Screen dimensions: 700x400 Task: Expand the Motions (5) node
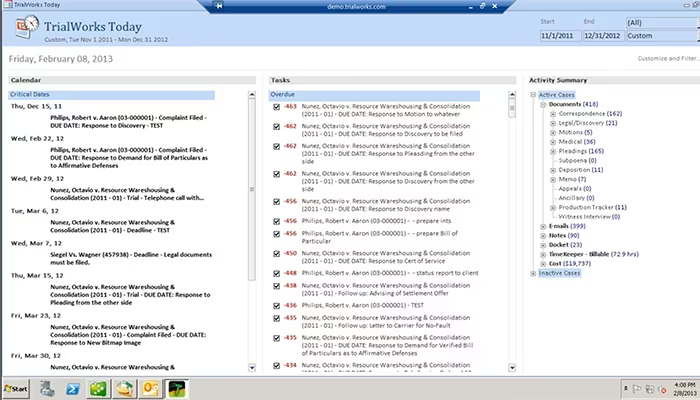[x=553, y=133]
